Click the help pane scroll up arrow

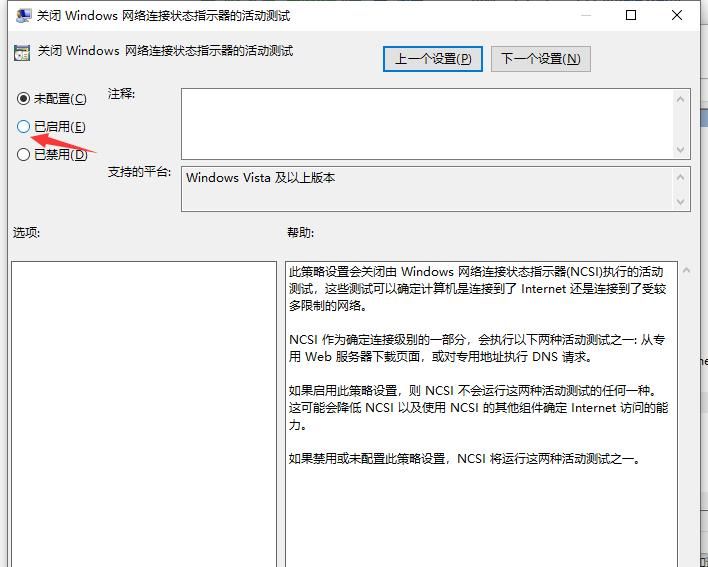686,271
